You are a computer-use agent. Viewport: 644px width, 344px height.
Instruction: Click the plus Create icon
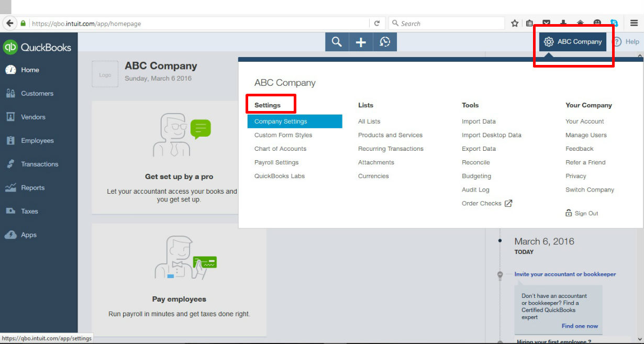click(x=361, y=42)
